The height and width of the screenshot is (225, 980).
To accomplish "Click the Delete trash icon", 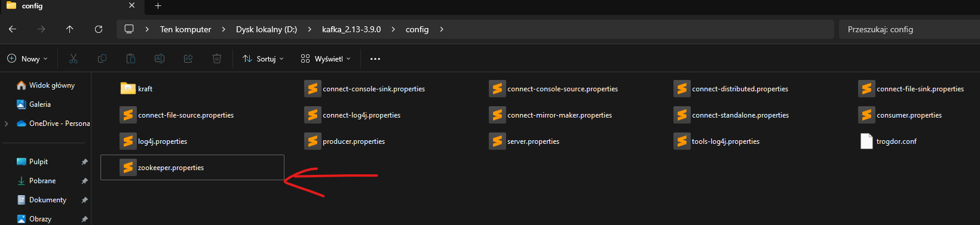I will coord(217,58).
